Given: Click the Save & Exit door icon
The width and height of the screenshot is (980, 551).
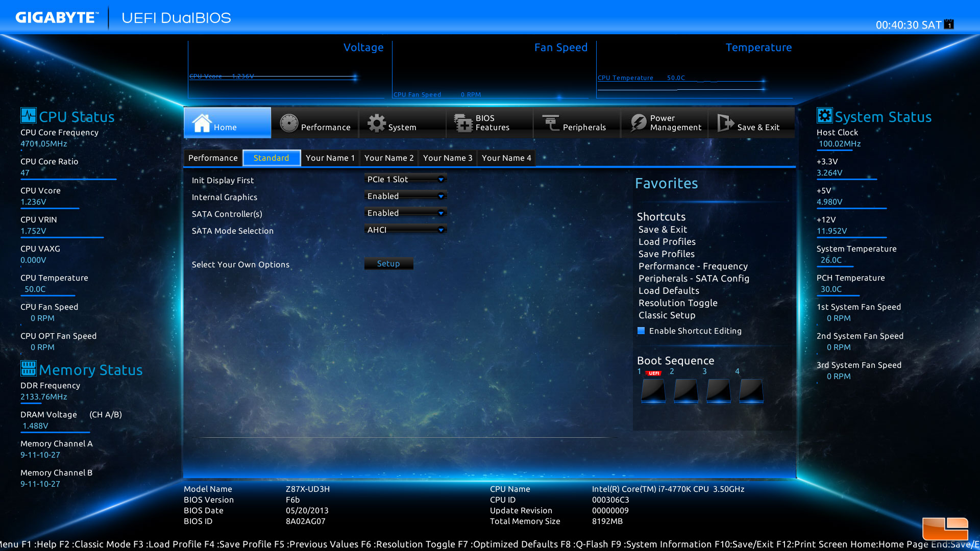Looking at the screenshot, I should [x=725, y=123].
